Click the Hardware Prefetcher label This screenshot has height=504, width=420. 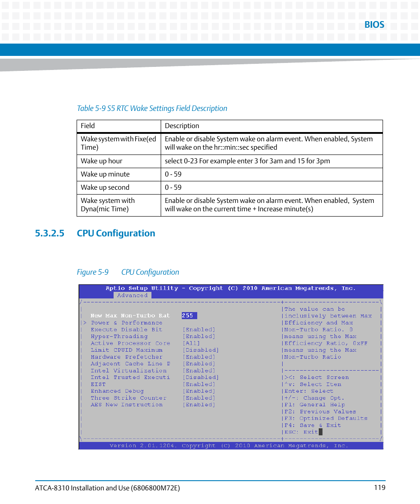(x=126, y=357)
